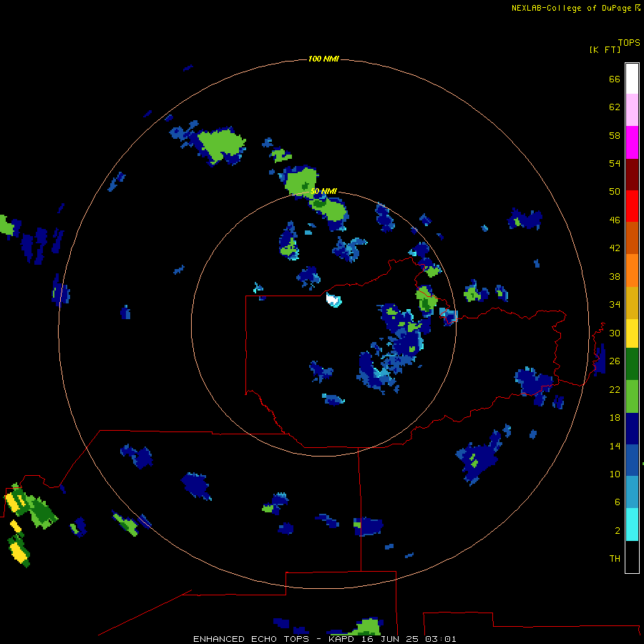Click the black TH legend swatch
Screen dimensions: 644x644
632,557
